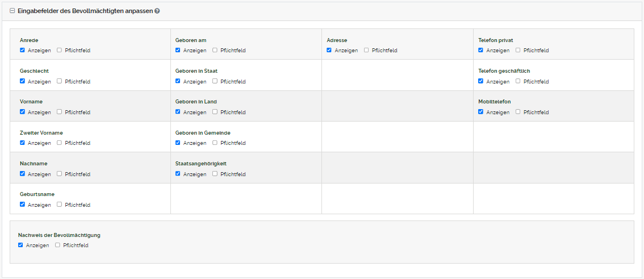Require Nachweis der Bevollmächtigung via Pflichtfeld
Screen dimensions: 644x279
click(58, 245)
